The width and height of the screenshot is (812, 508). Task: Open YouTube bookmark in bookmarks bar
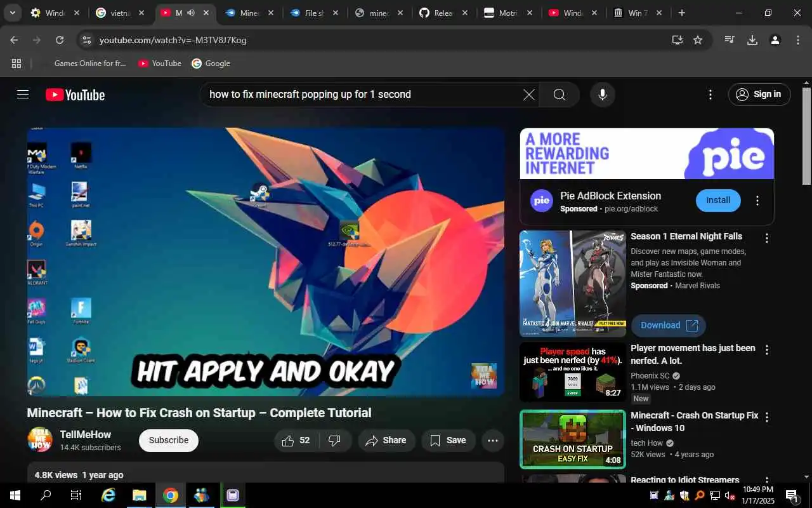point(160,63)
